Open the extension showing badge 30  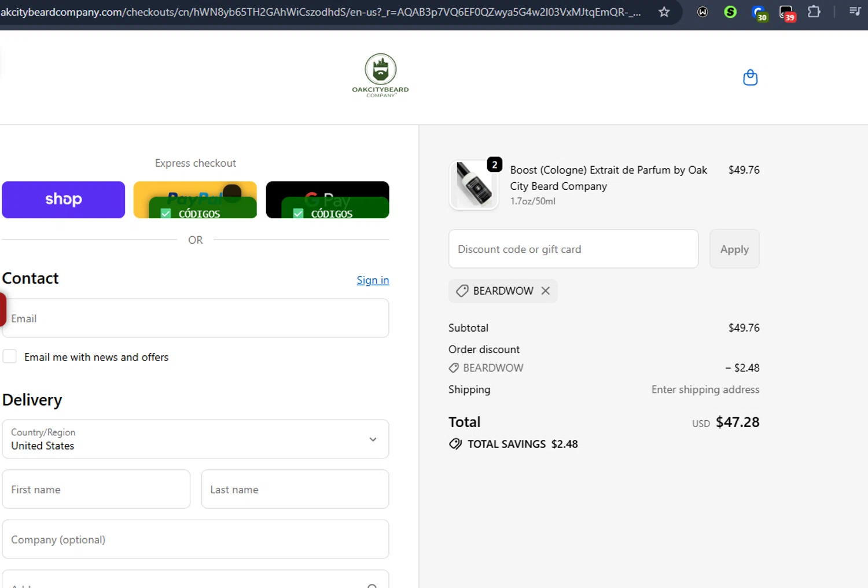point(759,13)
